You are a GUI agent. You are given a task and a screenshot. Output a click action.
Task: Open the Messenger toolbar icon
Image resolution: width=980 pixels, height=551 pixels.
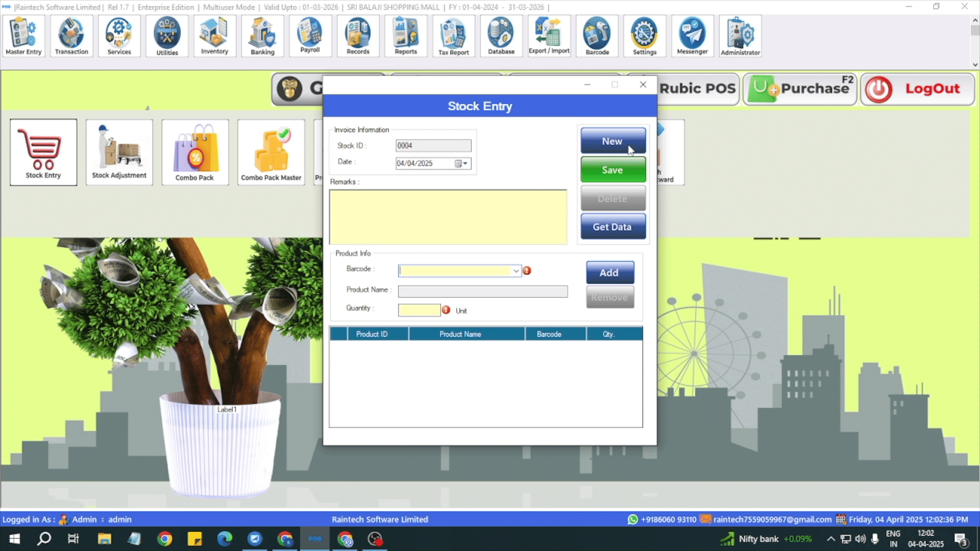(x=692, y=36)
